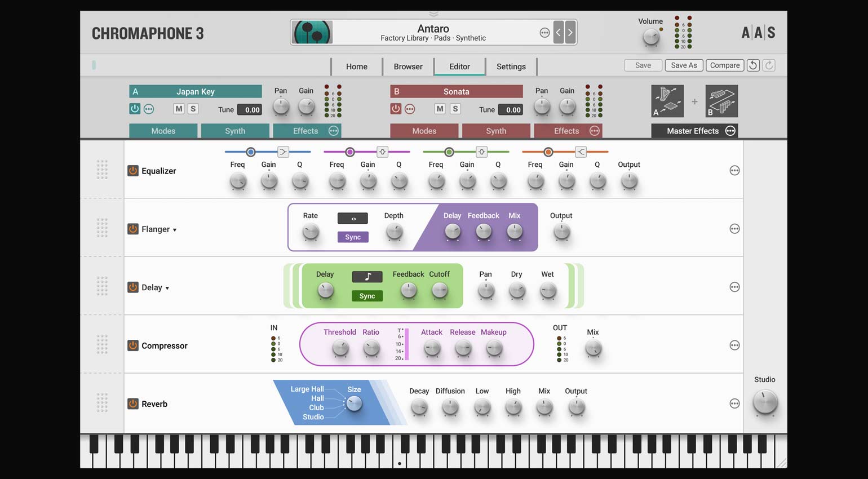Toggle Delay Sync button
The image size is (868, 479).
click(367, 296)
